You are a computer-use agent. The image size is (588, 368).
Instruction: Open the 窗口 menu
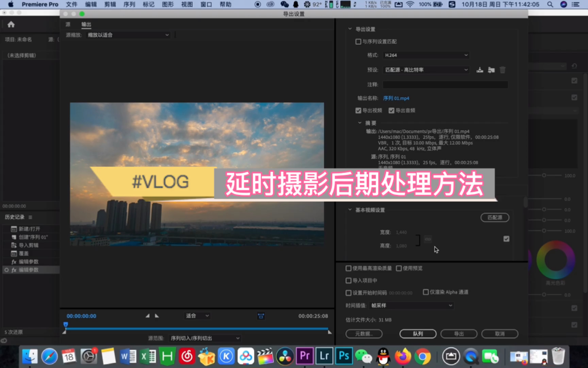[206, 4]
